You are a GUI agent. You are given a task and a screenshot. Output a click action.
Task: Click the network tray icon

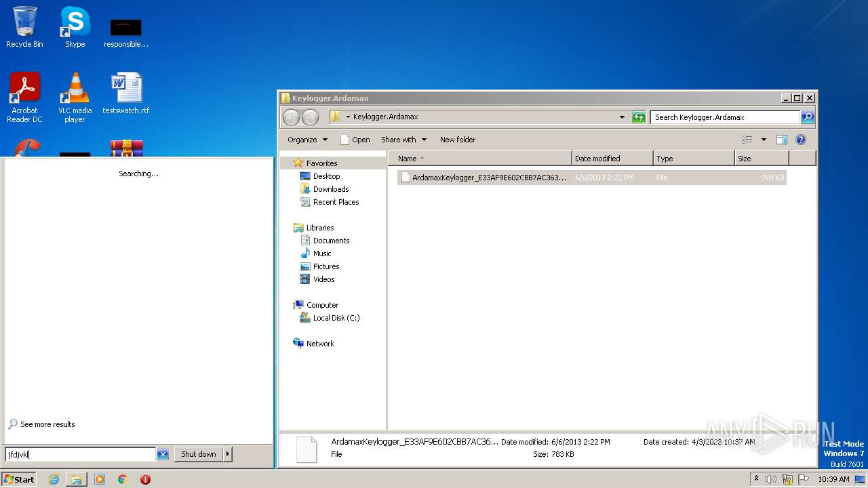787,479
